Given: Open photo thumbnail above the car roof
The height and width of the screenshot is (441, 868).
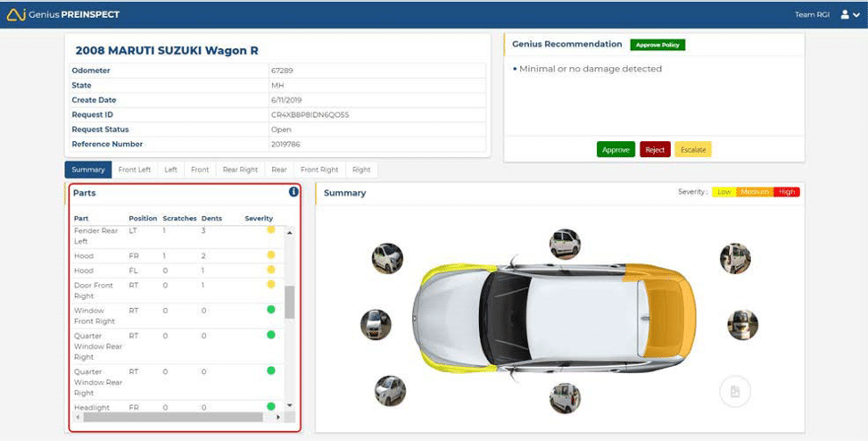Looking at the screenshot, I should (x=566, y=245).
